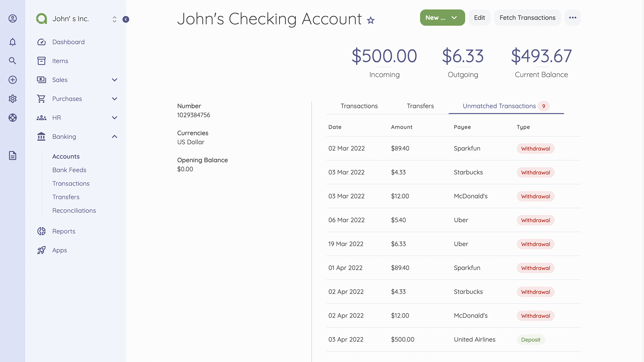Image resolution: width=644 pixels, height=362 pixels.
Task: Click the help lifebuoy icon
Action: pyautogui.click(x=12, y=118)
